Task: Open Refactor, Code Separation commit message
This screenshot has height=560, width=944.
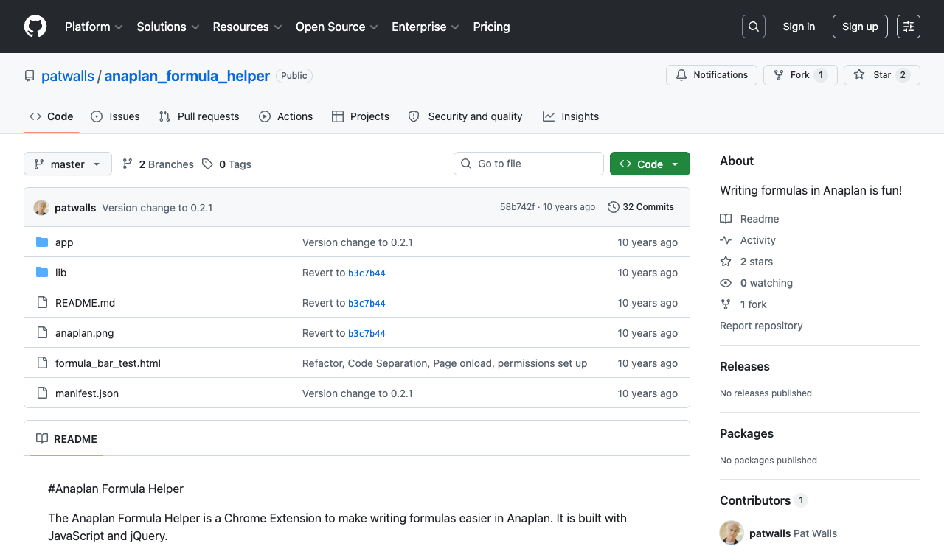Action: click(445, 363)
